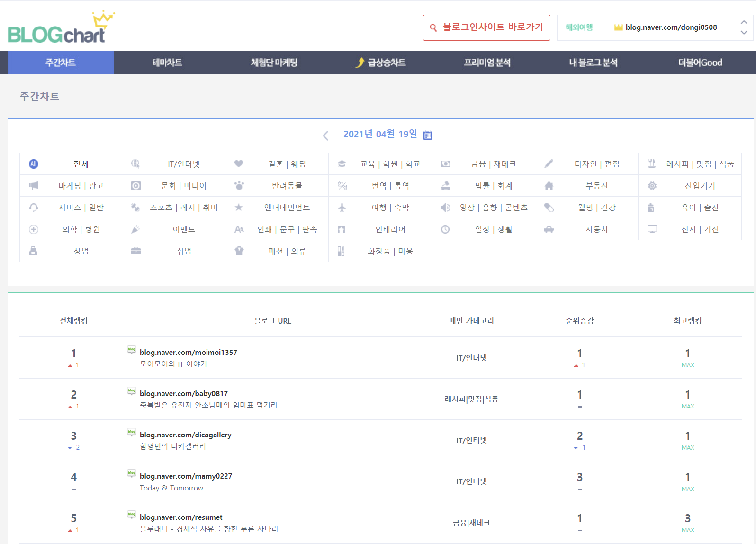Screen dimensions: 756x544
Task: Select the 법률|회계 category
Action: [x=494, y=186]
